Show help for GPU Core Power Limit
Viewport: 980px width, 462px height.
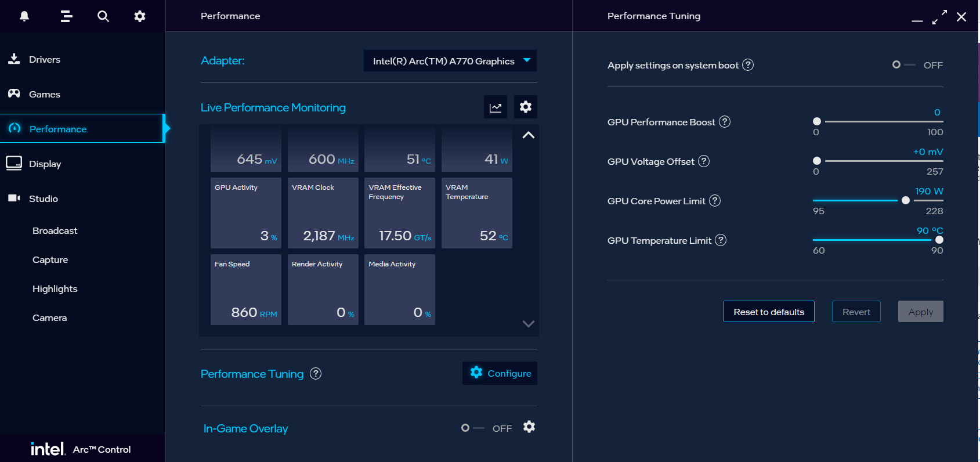[x=715, y=201]
